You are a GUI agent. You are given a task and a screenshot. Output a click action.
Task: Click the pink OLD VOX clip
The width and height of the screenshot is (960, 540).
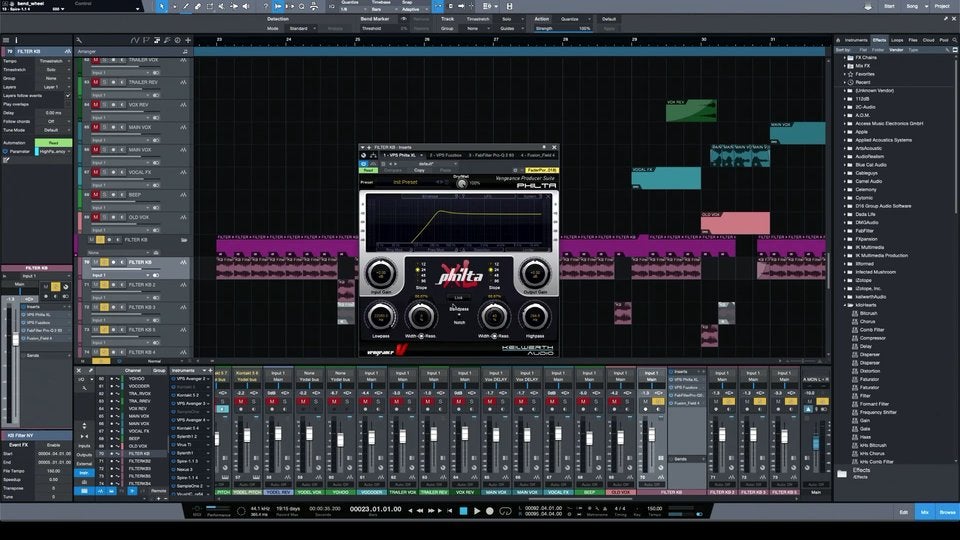[x=735, y=223]
